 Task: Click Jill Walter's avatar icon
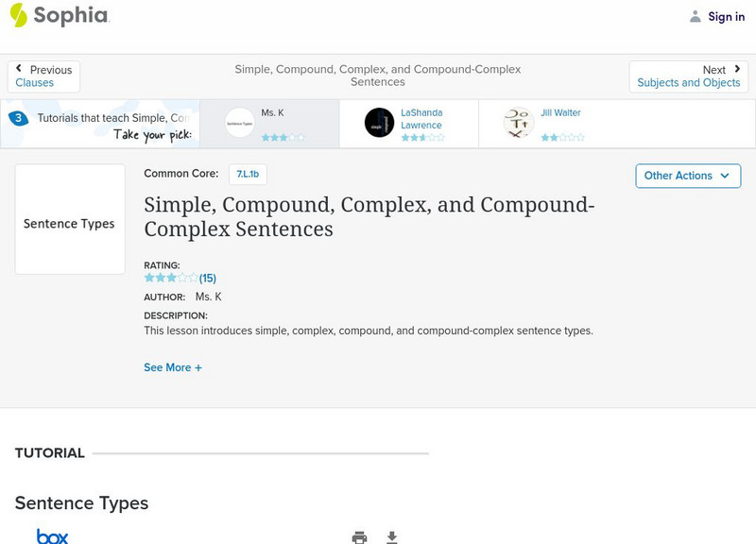519,123
